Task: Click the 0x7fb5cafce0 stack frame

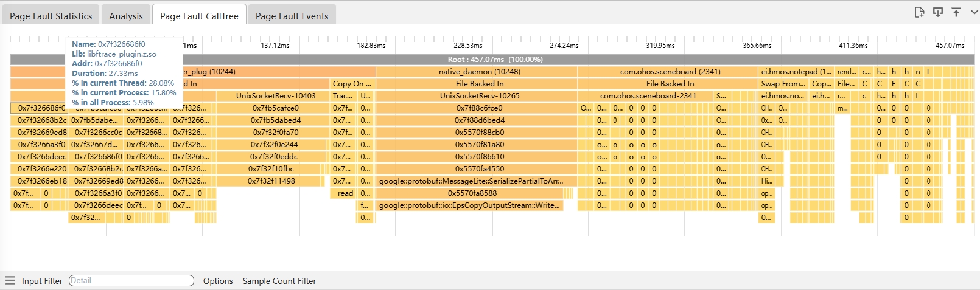Action: [x=275, y=108]
